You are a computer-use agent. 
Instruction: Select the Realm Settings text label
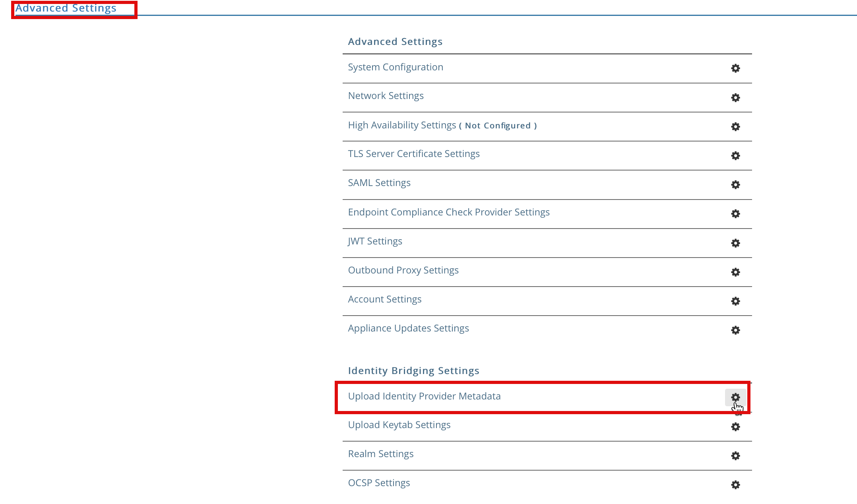coord(381,454)
